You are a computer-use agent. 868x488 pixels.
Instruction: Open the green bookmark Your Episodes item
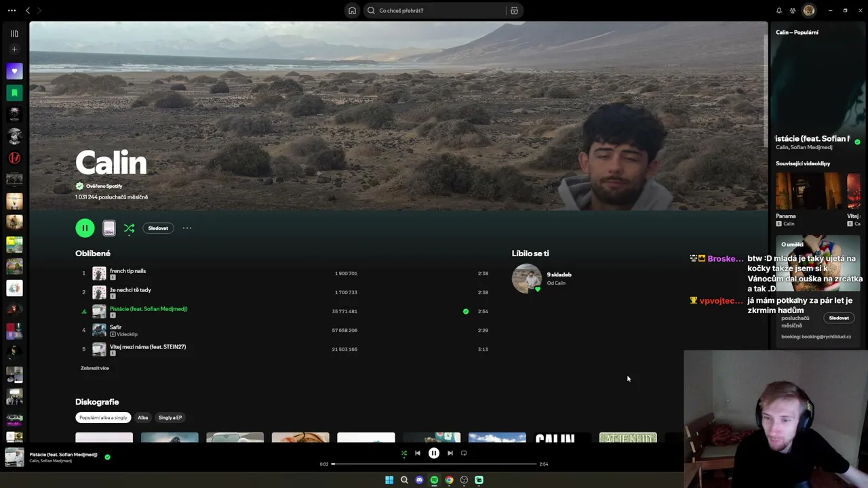(x=14, y=92)
